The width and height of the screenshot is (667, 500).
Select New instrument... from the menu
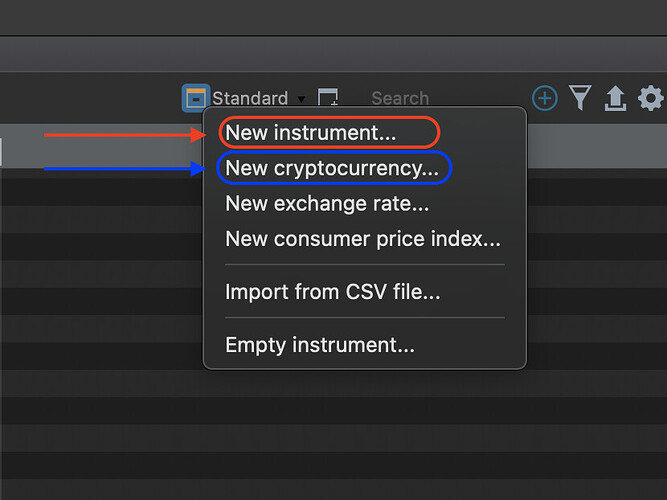(x=311, y=132)
